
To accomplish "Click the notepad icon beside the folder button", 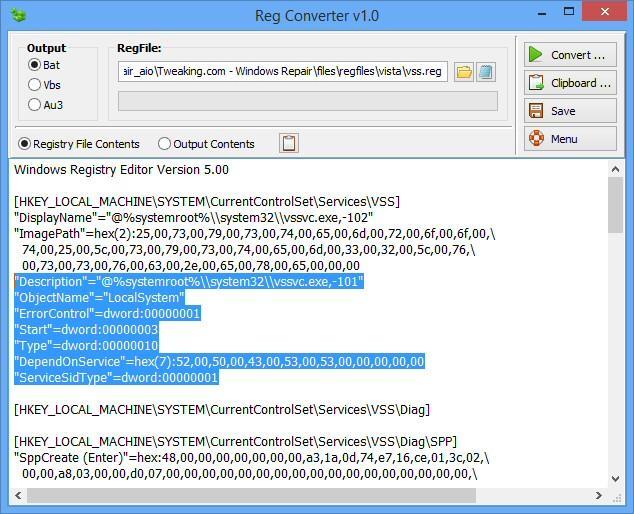I will click(x=486, y=72).
